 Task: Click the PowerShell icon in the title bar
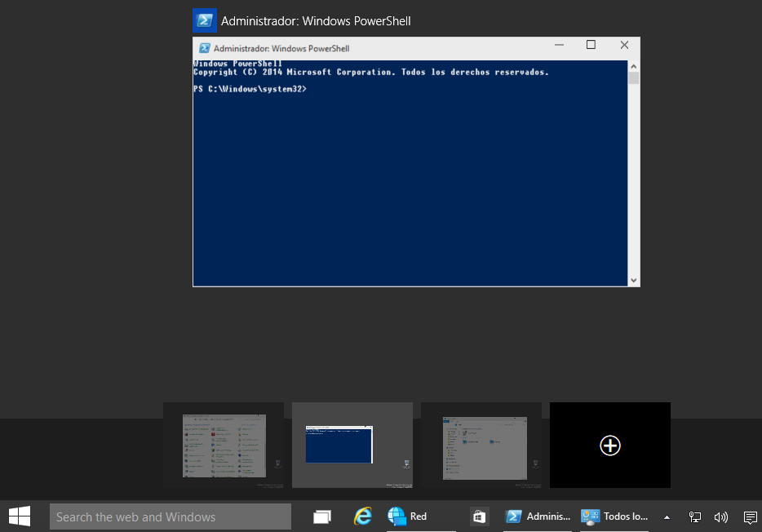202,47
